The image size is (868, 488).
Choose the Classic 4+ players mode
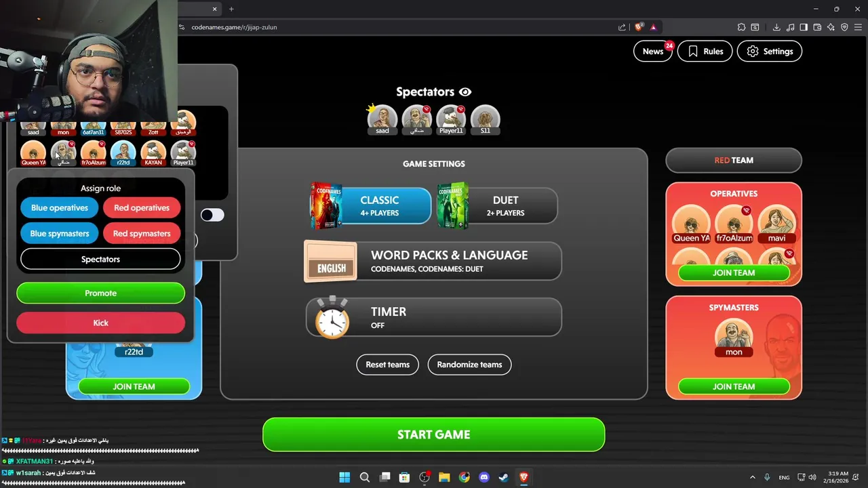click(371, 206)
